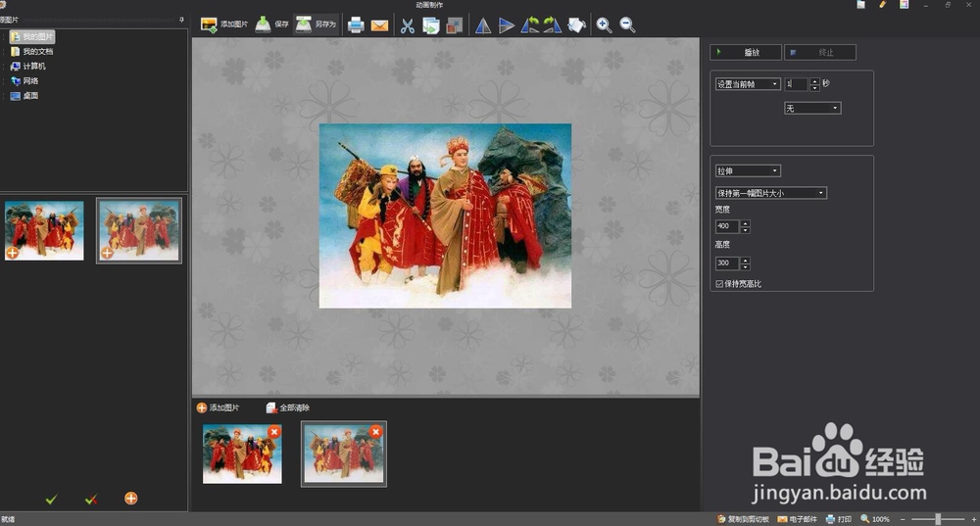980x526 pixels.
Task: Decrease the height with its down arrow
Action: coord(745,266)
